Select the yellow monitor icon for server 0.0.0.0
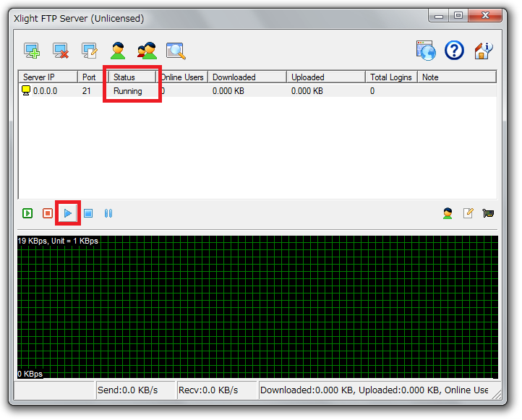Viewport: 522px width, 420px height. pyautogui.click(x=26, y=90)
